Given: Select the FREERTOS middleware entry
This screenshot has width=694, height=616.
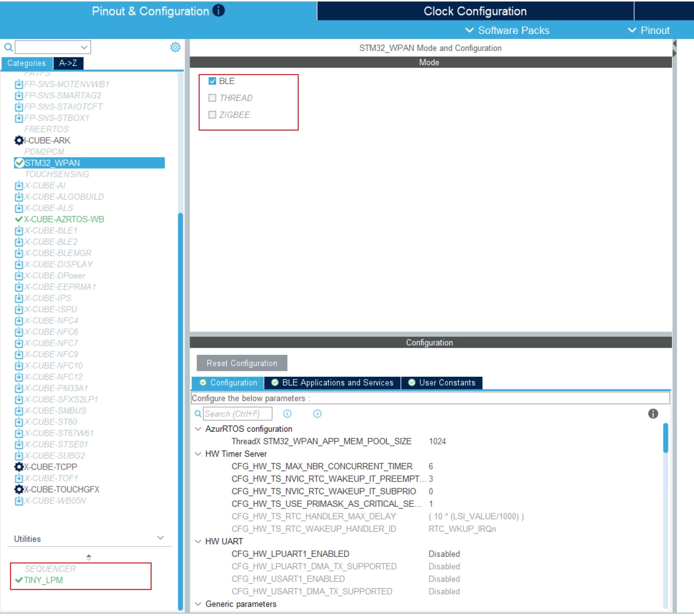Looking at the screenshot, I should click(x=47, y=129).
